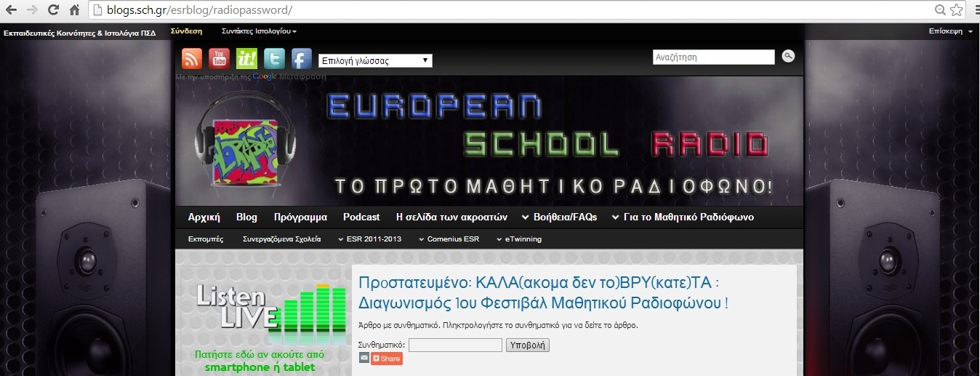The image size is (980, 376).
Task: Open the protected post title Προστατευμένο link
Action: click(x=544, y=292)
